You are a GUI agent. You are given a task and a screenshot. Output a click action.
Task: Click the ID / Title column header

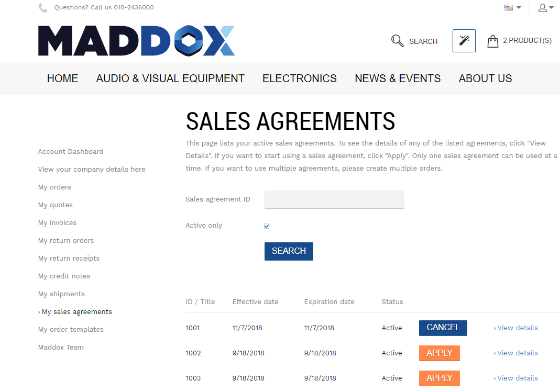point(200,302)
